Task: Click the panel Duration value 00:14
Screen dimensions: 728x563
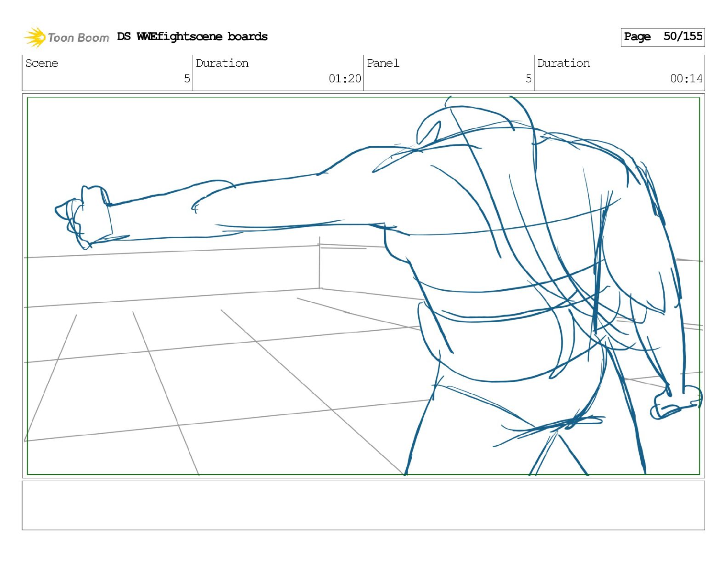Action: [x=686, y=79]
